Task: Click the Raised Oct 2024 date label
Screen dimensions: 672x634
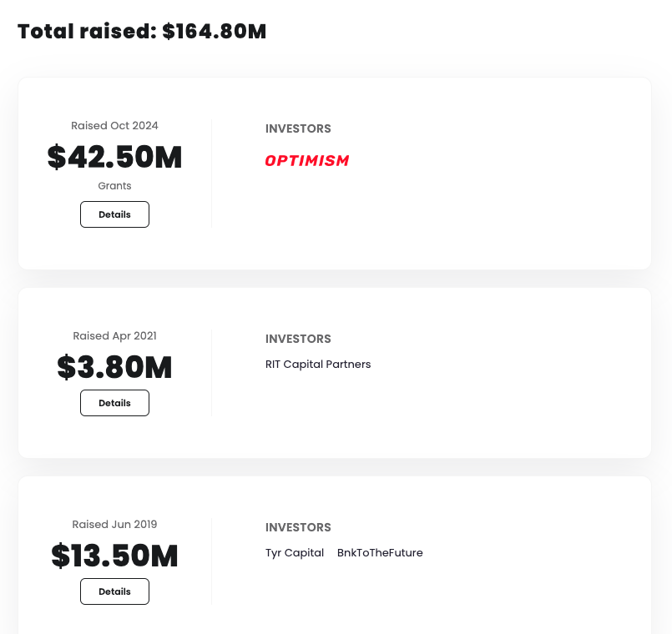Action: [114, 125]
